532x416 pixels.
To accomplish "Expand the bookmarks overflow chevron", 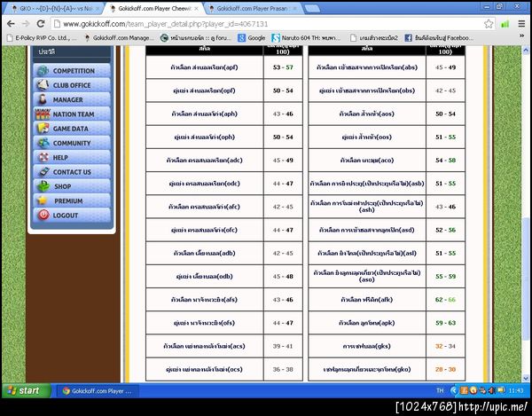I will 521,37.
